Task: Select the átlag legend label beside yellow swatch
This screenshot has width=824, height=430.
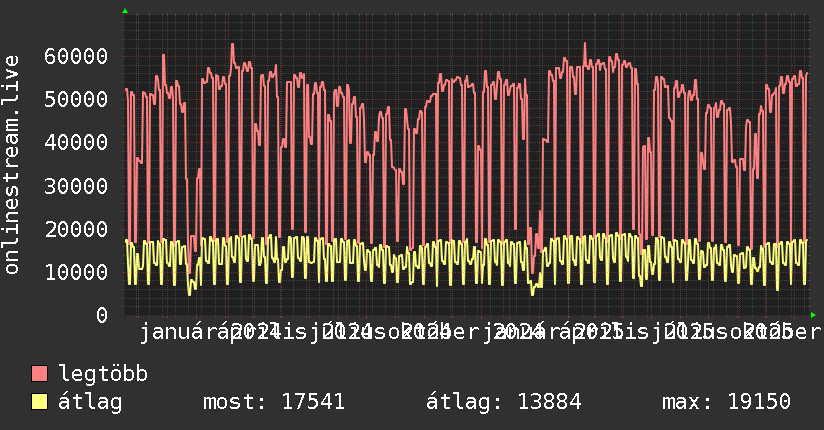Action: click(x=90, y=402)
